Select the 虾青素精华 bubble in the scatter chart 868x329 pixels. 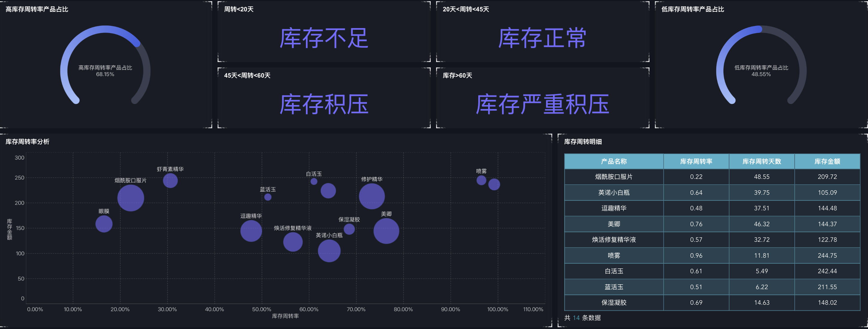point(170,181)
